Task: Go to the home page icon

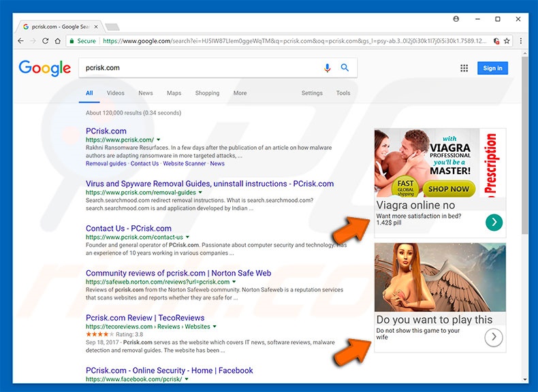Action: [x=58, y=41]
